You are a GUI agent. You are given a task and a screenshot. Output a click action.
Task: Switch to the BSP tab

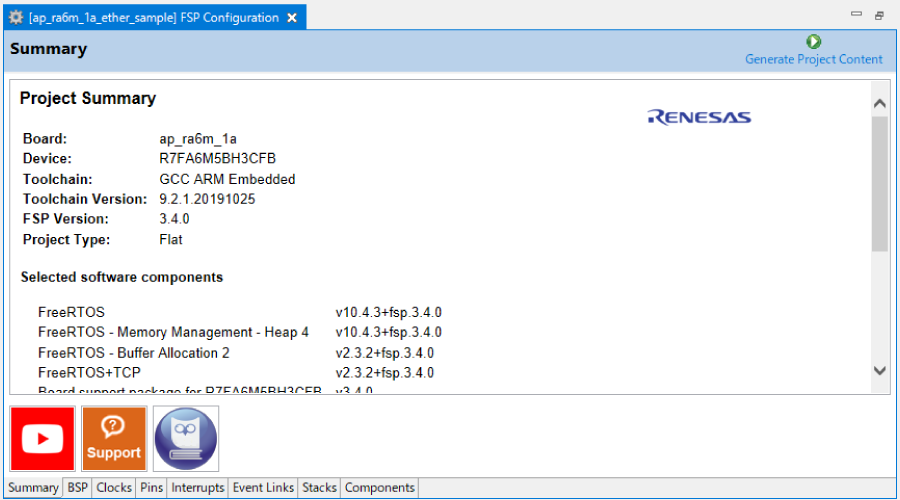click(77, 487)
